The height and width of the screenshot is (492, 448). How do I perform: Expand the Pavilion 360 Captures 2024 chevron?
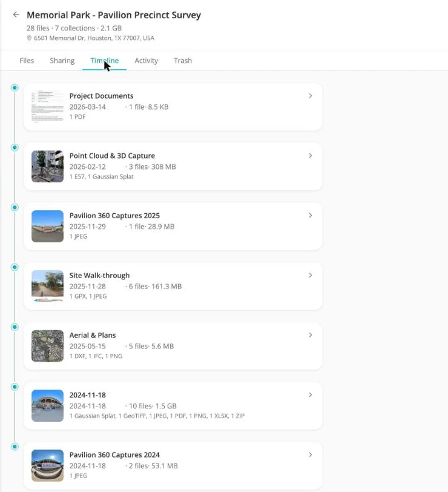tap(311, 454)
